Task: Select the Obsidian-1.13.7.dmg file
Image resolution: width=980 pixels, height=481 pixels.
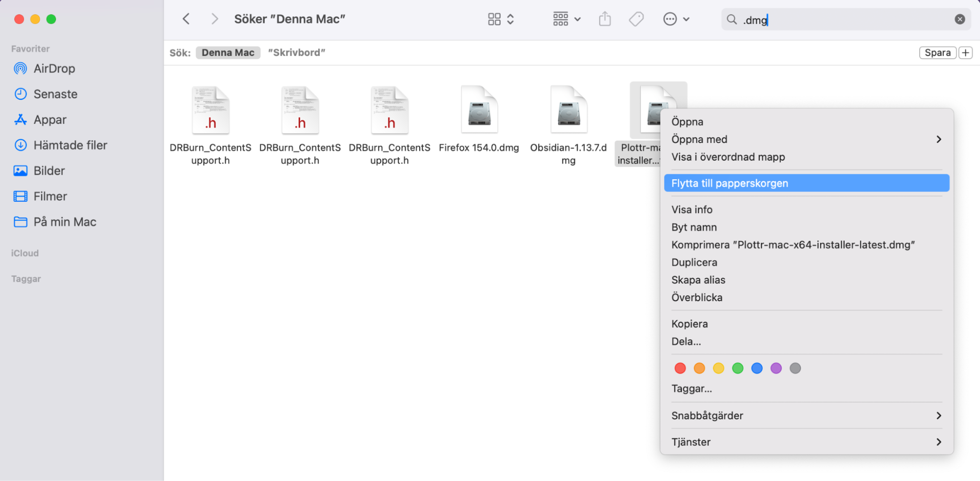Action: 569,125
